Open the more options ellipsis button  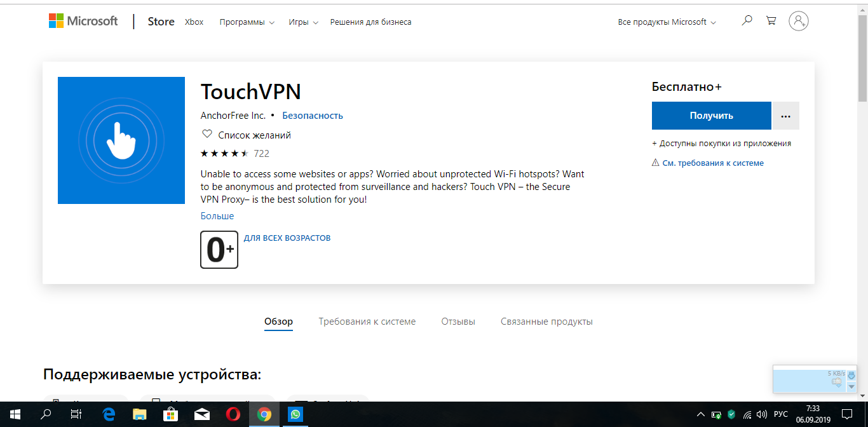click(x=785, y=116)
